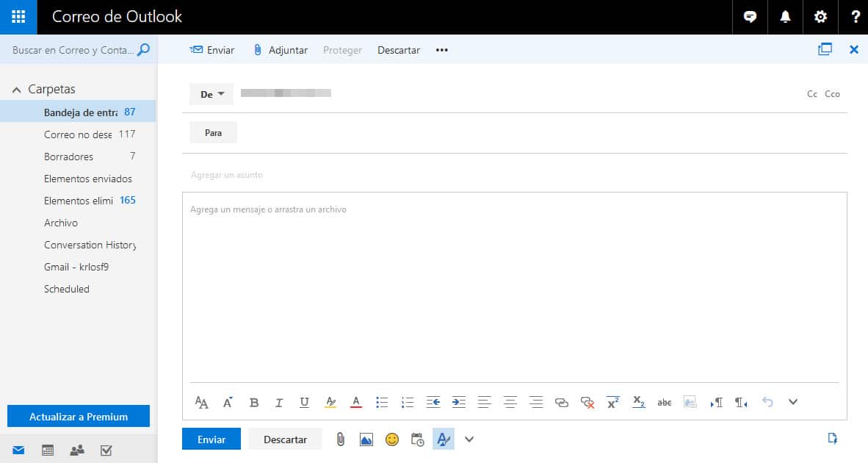
Task: Click Adjuntar in the command bar
Action: (x=280, y=50)
